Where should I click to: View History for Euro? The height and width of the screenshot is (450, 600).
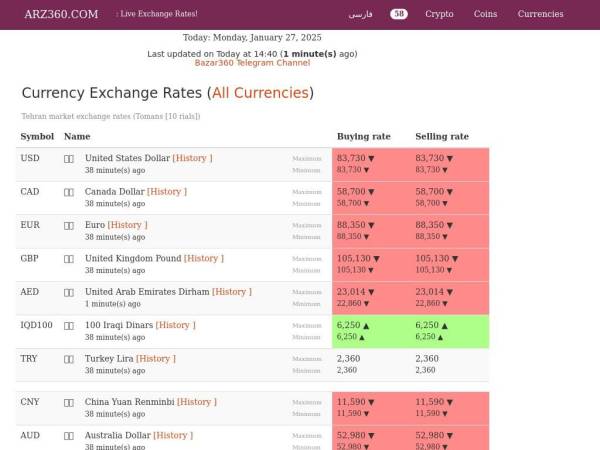(127, 225)
